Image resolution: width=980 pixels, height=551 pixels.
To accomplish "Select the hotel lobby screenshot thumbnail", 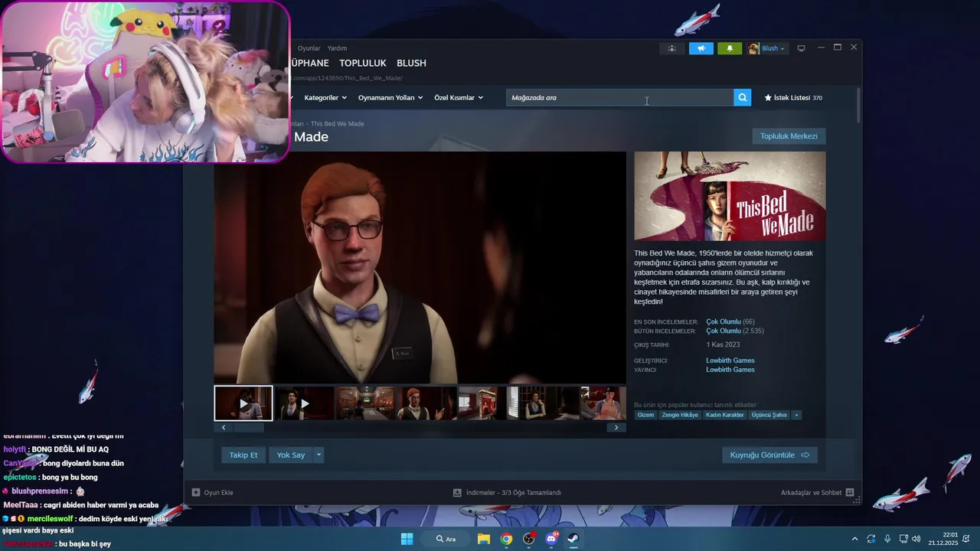I will pyautogui.click(x=366, y=403).
